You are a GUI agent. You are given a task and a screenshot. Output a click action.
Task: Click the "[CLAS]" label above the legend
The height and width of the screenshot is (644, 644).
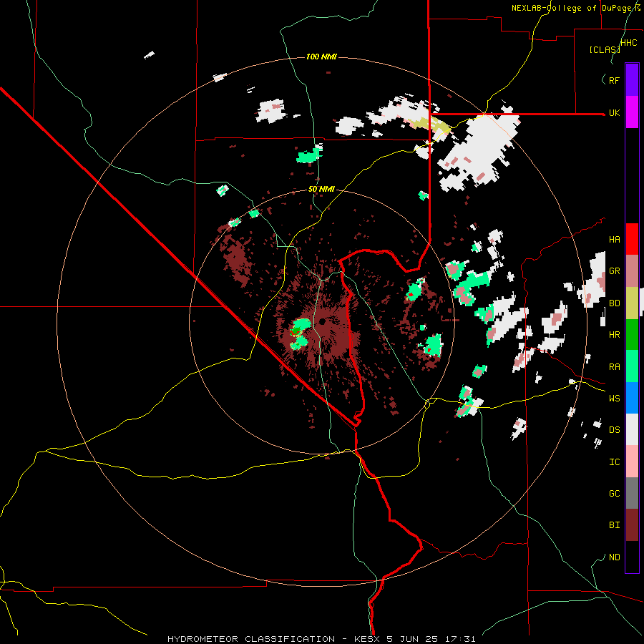click(605, 49)
